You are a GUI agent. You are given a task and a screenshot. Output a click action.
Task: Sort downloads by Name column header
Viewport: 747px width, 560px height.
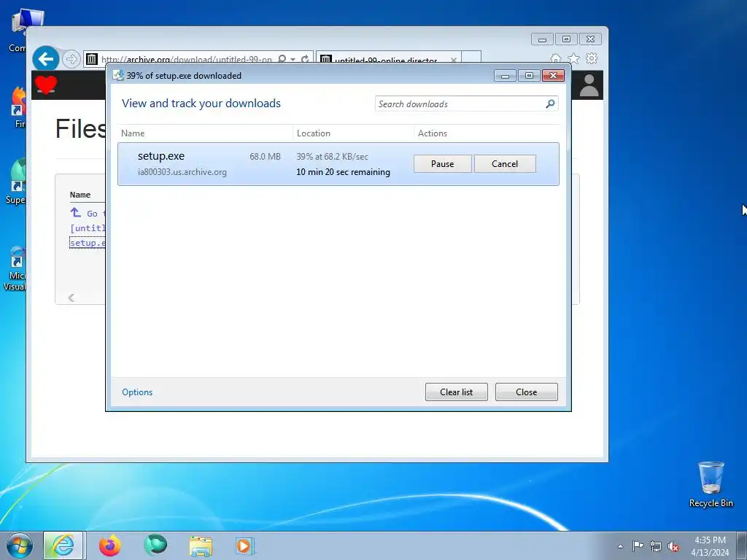click(x=133, y=133)
